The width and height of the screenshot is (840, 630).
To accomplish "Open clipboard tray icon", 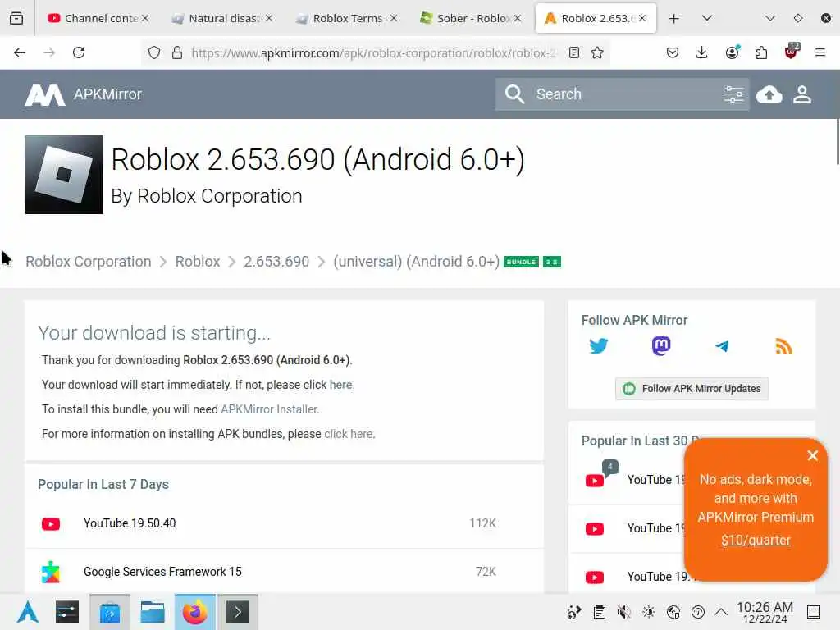I will [599, 612].
